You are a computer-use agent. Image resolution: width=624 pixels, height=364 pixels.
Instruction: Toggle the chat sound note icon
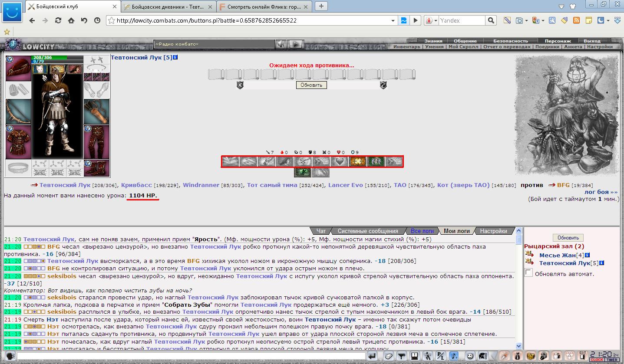pyautogui.click(x=453, y=356)
